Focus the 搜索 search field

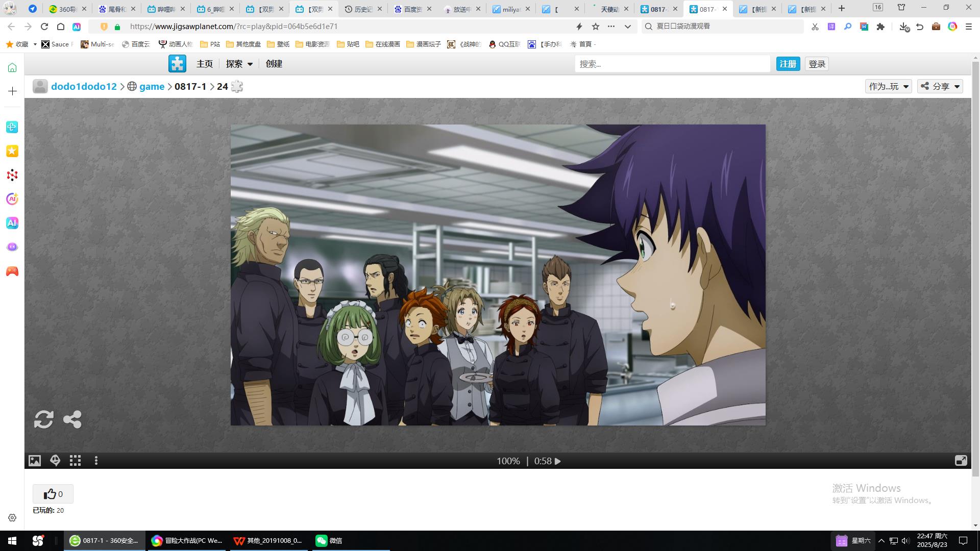[x=672, y=64]
